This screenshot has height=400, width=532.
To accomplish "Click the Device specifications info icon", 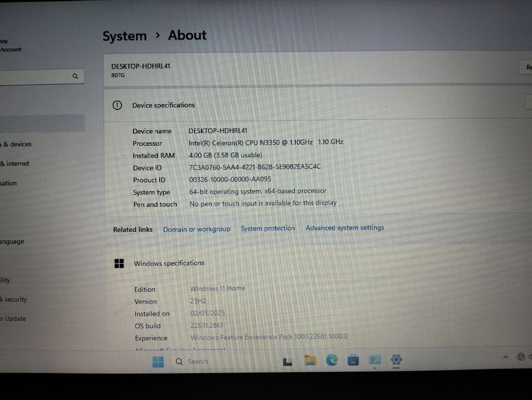I will (x=117, y=105).
